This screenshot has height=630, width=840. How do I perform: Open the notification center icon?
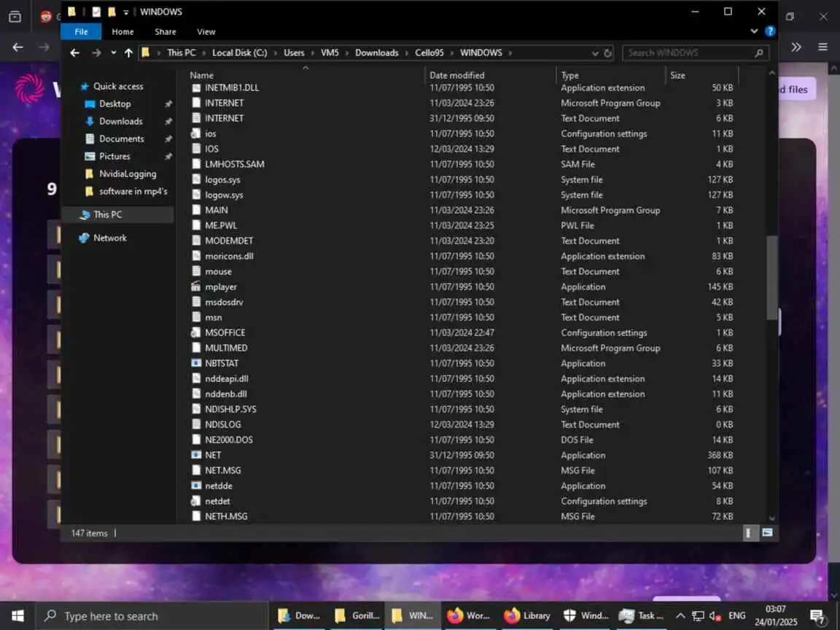click(817, 616)
